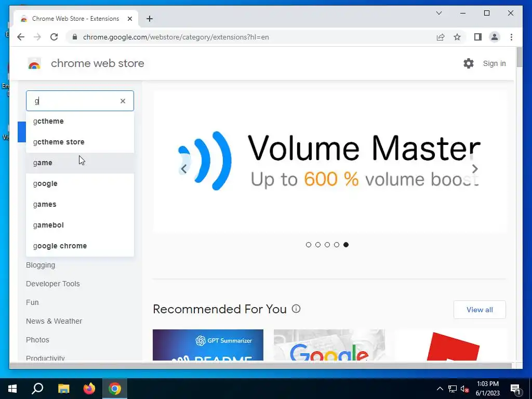Show hidden system tray icons
532x399 pixels.
click(440, 389)
